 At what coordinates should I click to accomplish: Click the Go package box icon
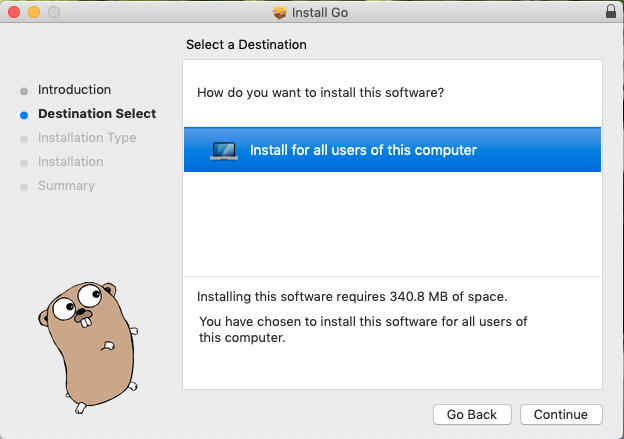click(279, 12)
